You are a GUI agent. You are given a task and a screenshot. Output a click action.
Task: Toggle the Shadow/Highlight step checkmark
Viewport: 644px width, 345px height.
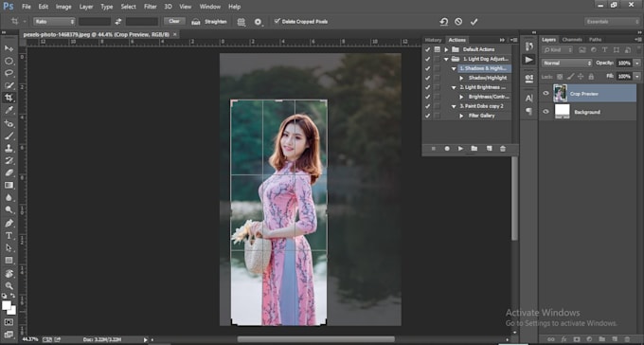427,78
